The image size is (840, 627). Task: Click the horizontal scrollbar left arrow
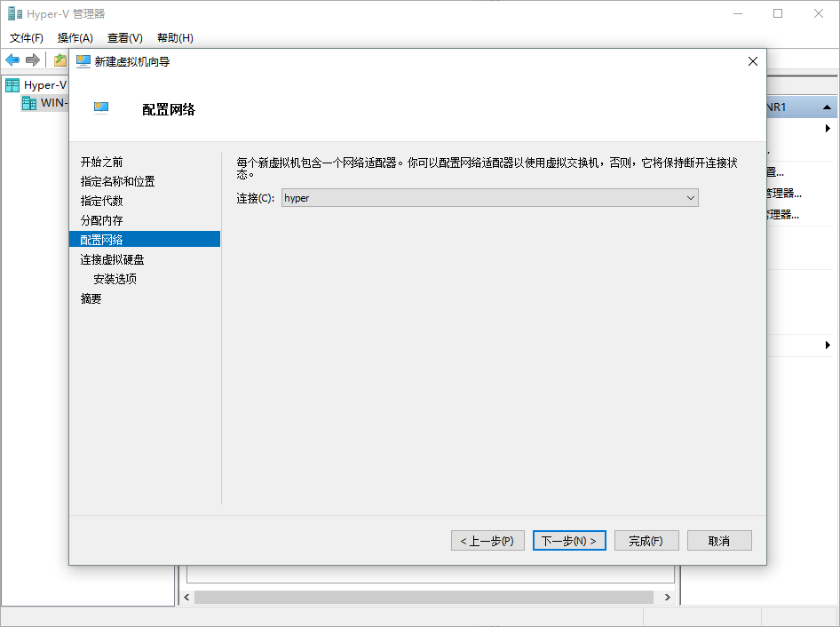pyautogui.click(x=186, y=597)
